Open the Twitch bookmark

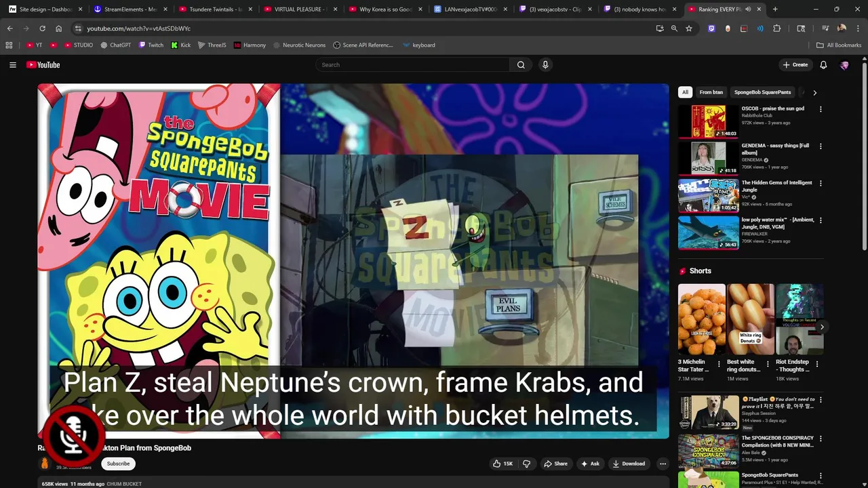[151, 45]
